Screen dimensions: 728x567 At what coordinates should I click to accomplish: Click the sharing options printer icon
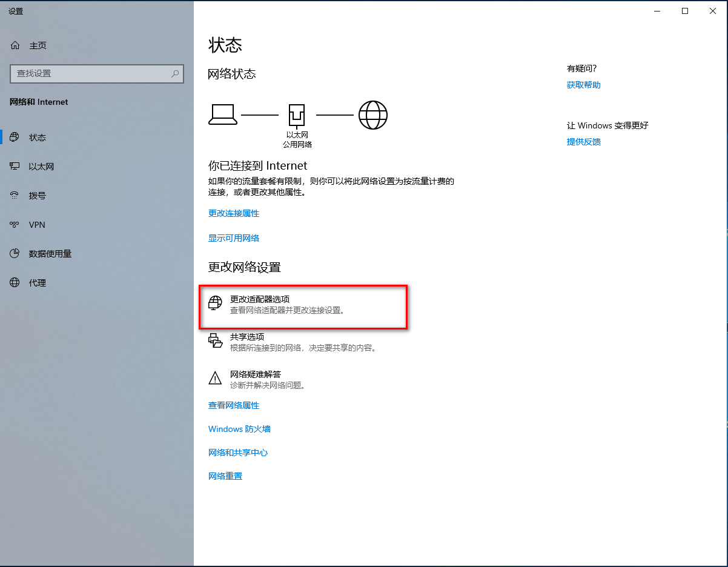tap(215, 340)
